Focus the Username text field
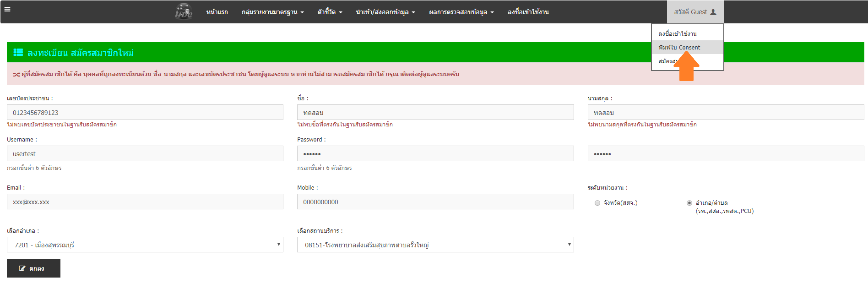 click(x=145, y=153)
